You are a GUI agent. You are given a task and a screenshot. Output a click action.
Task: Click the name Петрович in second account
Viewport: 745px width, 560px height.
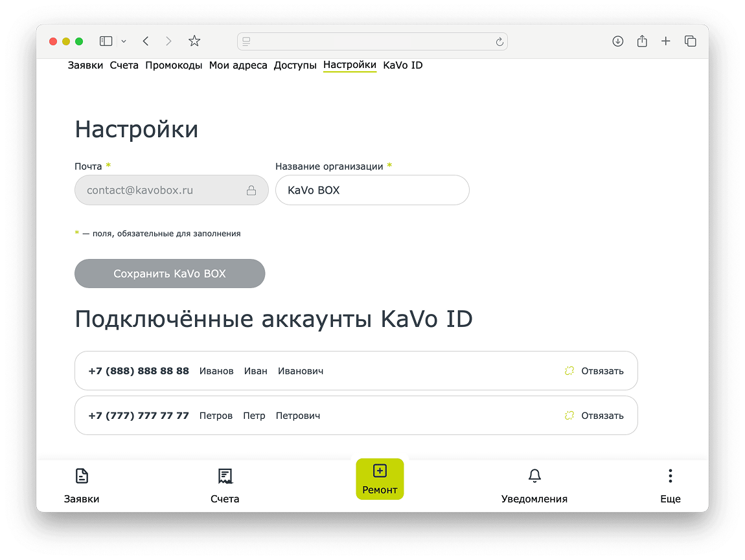[x=298, y=416]
